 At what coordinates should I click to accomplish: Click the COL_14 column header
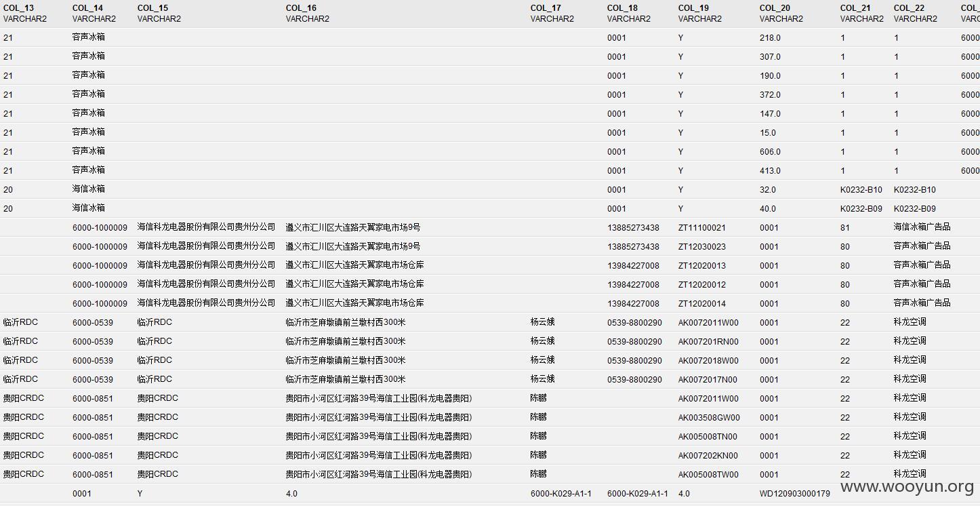(x=88, y=8)
